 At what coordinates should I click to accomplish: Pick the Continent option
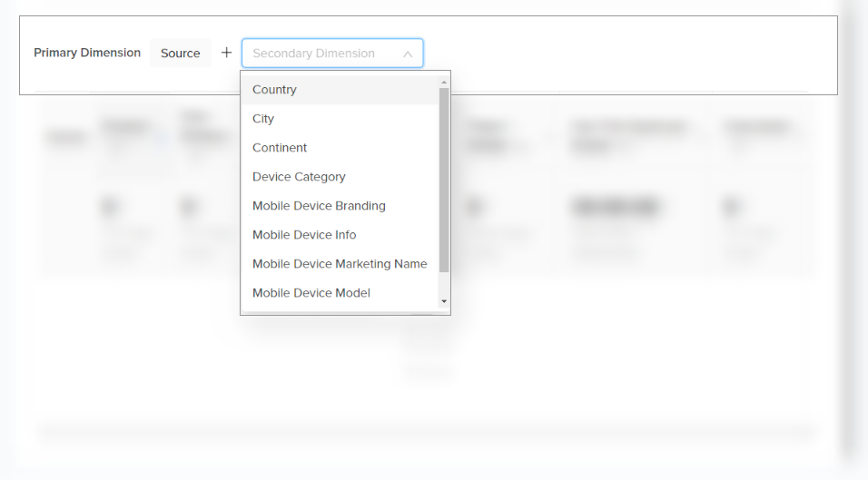[x=280, y=148]
